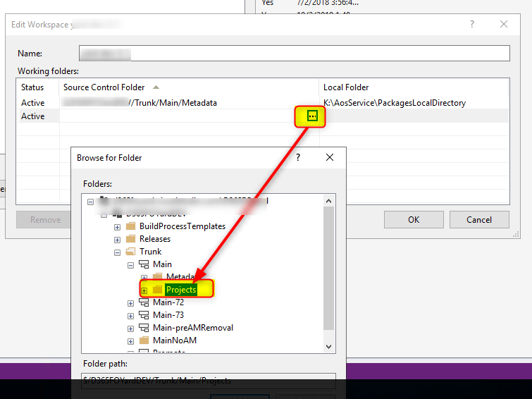This screenshot has width=532, height=399.
Task: Expand the Main-72 branch node
Action: coord(130,302)
